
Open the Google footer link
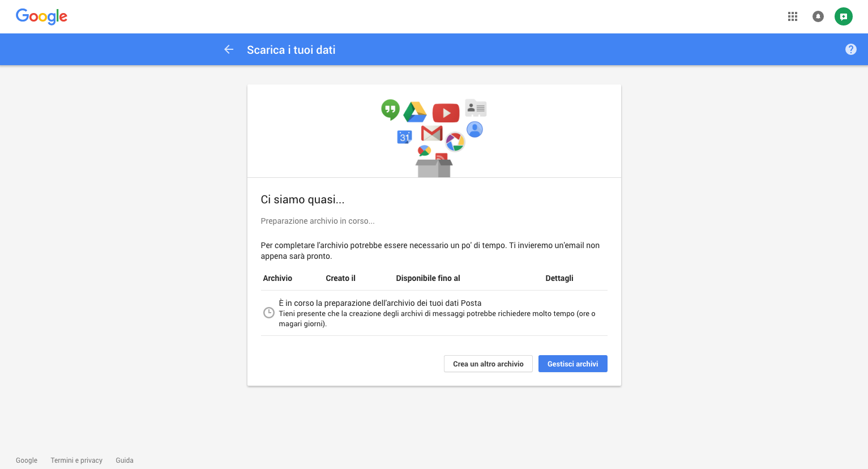point(27,461)
